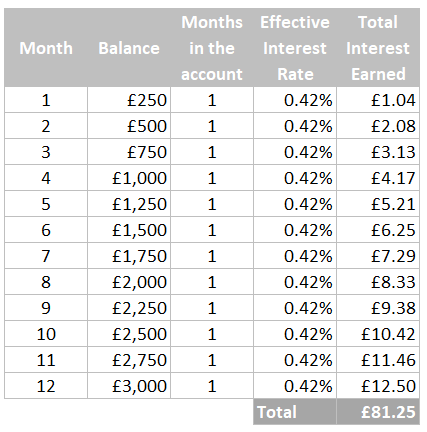Select the £6.25 interest earned cell
The width and height of the screenshot is (427, 432).
tap(378, 230)
